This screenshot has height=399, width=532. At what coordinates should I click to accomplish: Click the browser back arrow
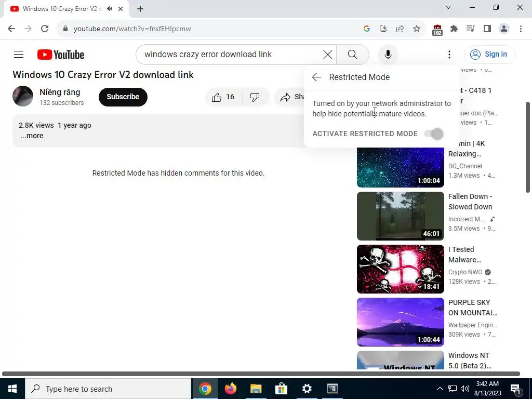click(x=11, y=29)
